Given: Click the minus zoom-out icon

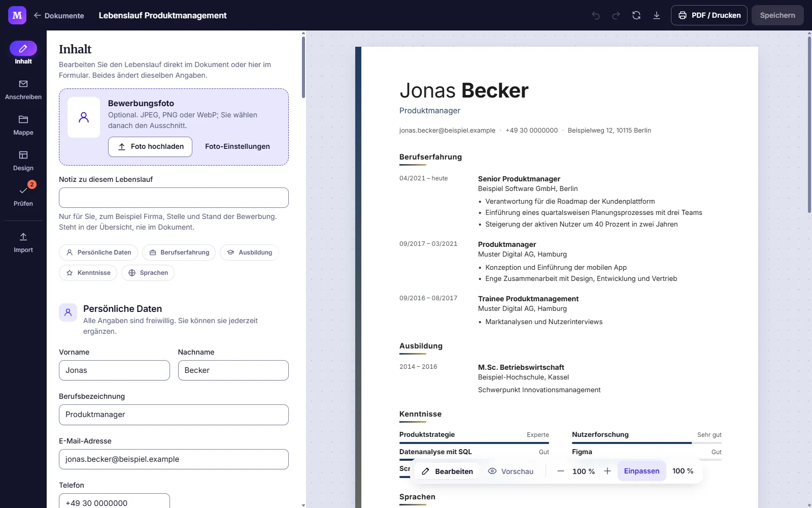Looking at the screenshot, I should tap(561, 471).
